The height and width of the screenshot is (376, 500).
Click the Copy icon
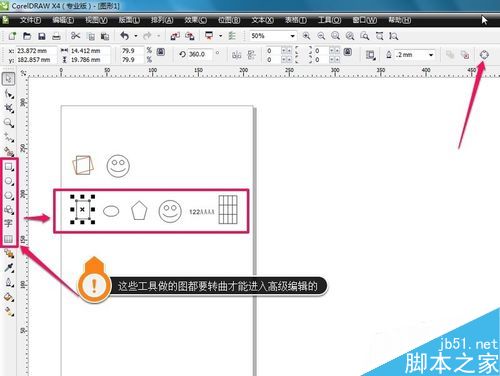click(91, 36)
